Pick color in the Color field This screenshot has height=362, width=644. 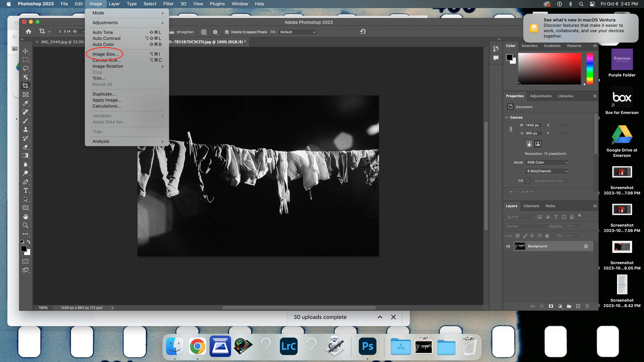(550, 68)
